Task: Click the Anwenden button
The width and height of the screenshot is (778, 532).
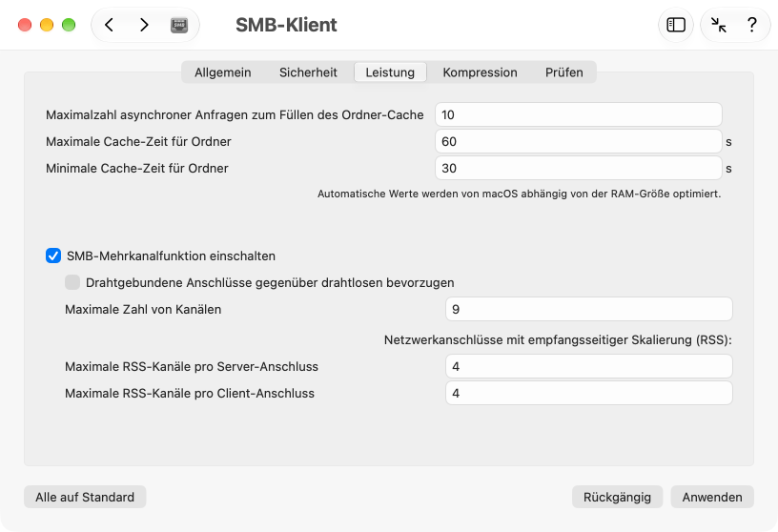Action: [712, 497]
